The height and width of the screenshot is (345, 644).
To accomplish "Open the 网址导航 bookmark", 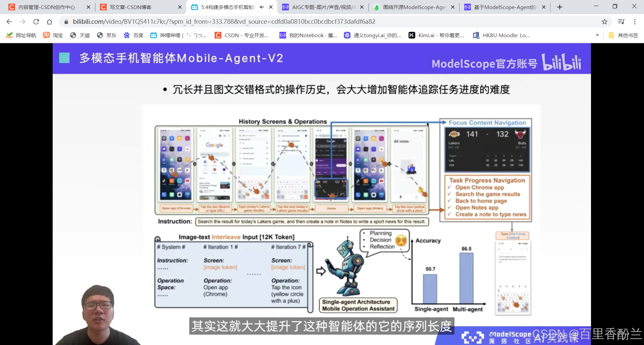I will click(x=21, y=35).
